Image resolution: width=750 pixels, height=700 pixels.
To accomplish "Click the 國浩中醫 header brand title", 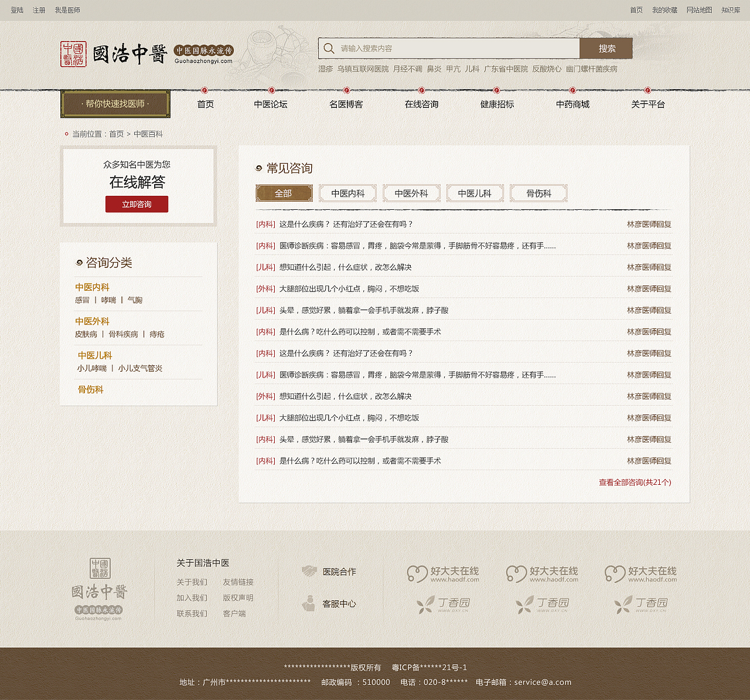I will [x=130, y=54].
